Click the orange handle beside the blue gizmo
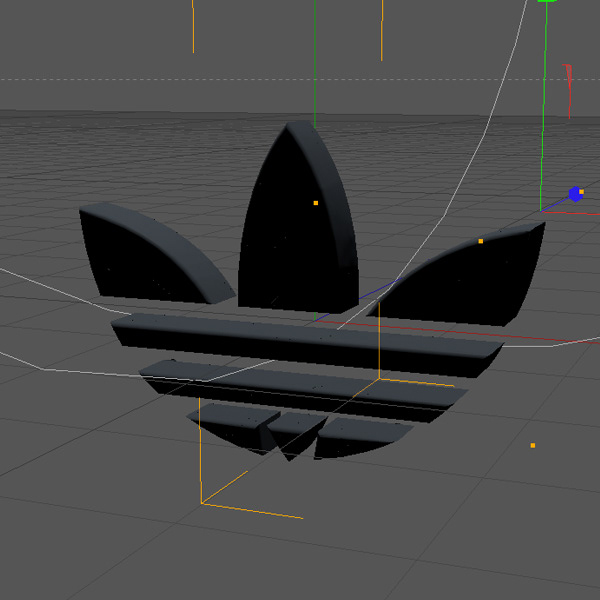The width and height of the screenshot is (600, 600). click(581, 192)
